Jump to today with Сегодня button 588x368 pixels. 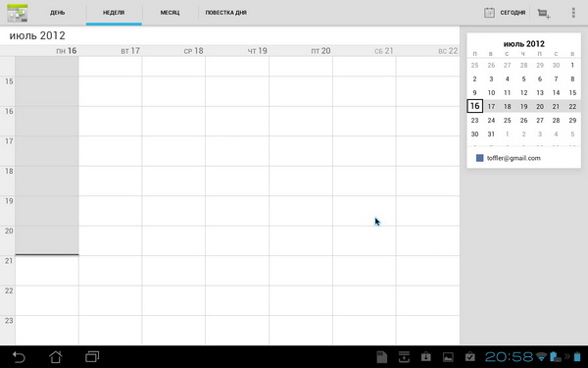505,13
